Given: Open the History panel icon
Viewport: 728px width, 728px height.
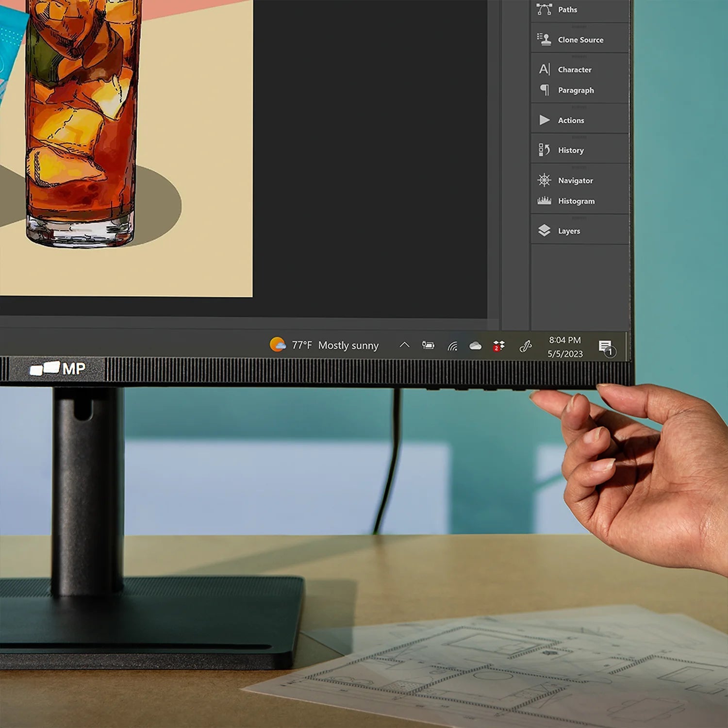Looking at the screenshot, I should [x=544, y=150].
